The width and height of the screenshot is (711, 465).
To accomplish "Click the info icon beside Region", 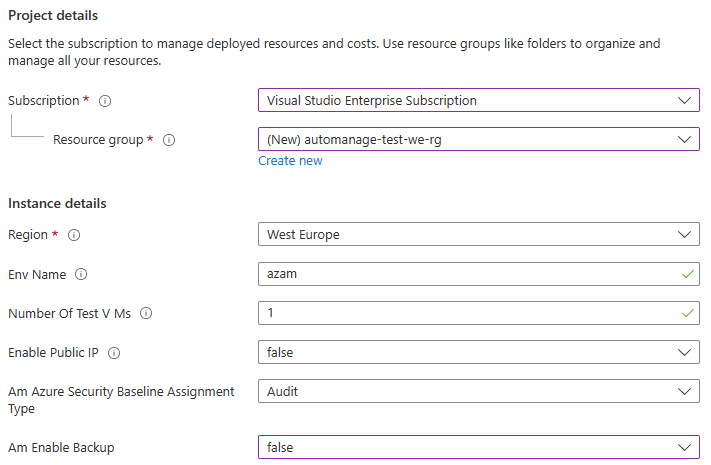I will [x=74, y=235].
